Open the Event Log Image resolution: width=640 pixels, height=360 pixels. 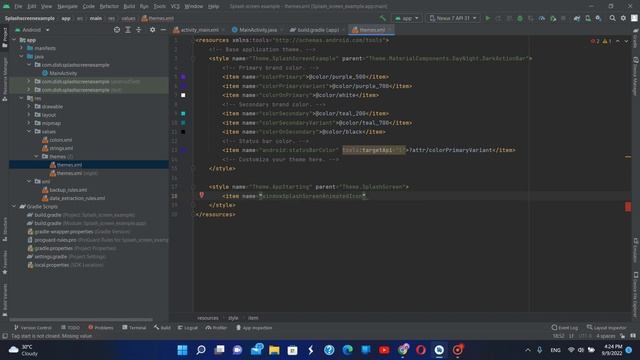[x=565, y=328]
